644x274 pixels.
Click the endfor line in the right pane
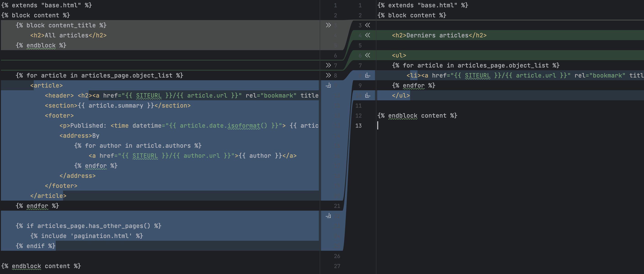(414, 85)
